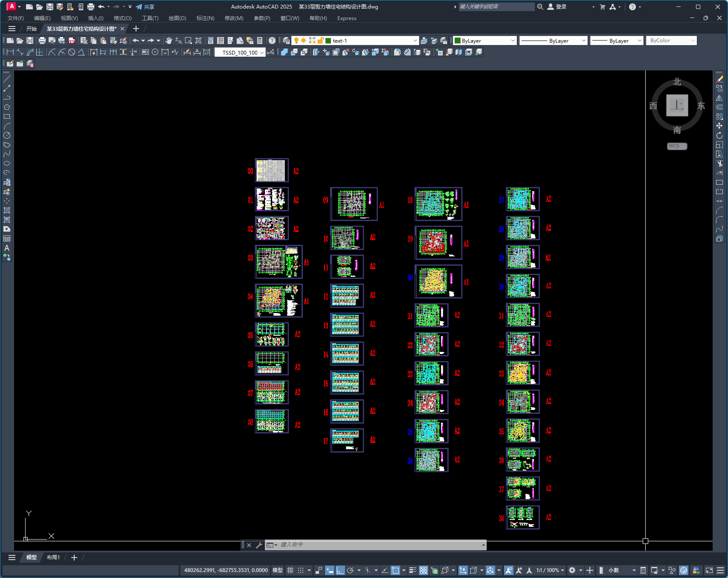Select the Aligned dimension tool

point(20,52)
